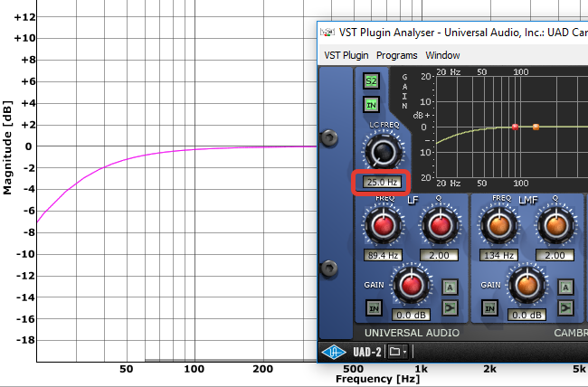Click the Magnitude [dB] axis label
Viewport: 588px width, 387px height.
tap(7, 147)
